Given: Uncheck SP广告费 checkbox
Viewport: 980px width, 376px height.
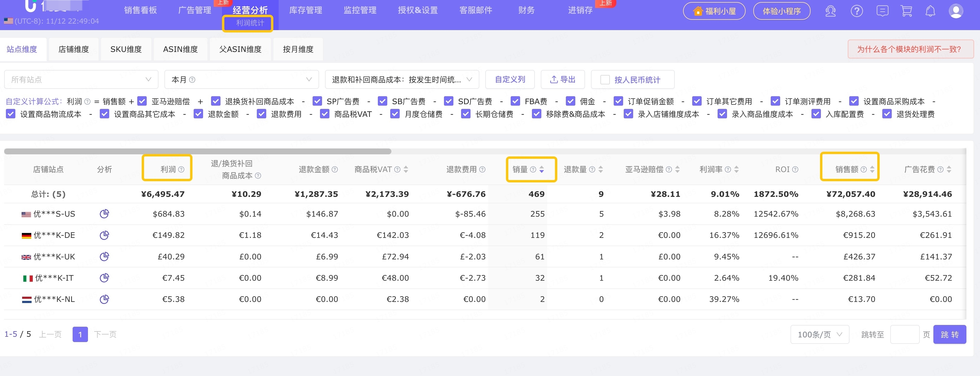Looking at the screenshot, I should [317, 101].
